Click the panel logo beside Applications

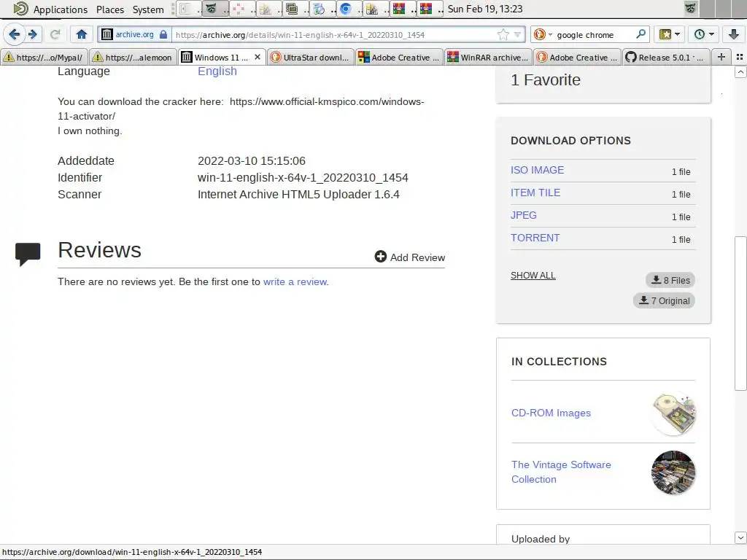(x=20, y=9)
